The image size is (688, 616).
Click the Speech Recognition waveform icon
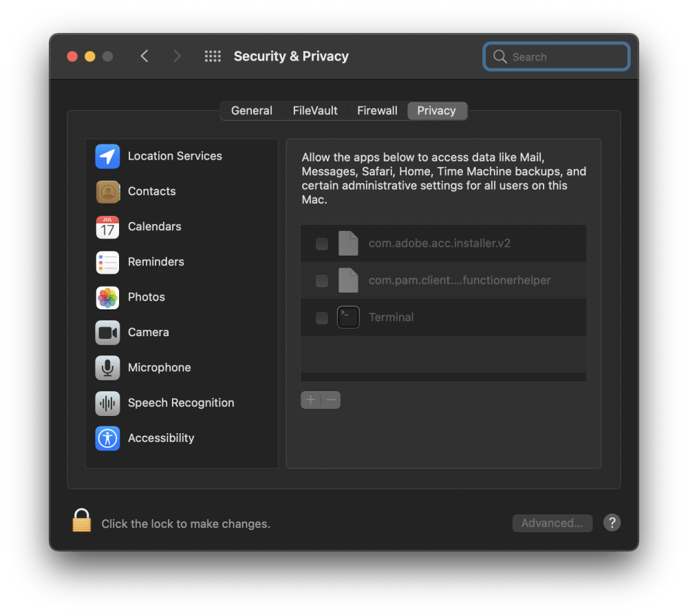pos(107,403)
